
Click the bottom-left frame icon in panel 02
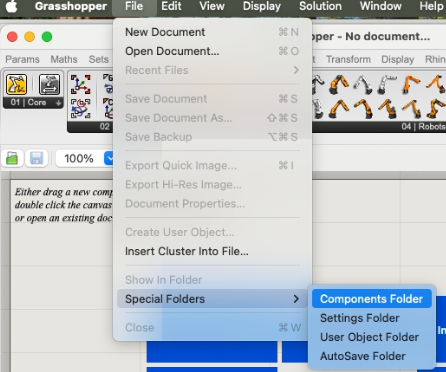click(80, 108)
